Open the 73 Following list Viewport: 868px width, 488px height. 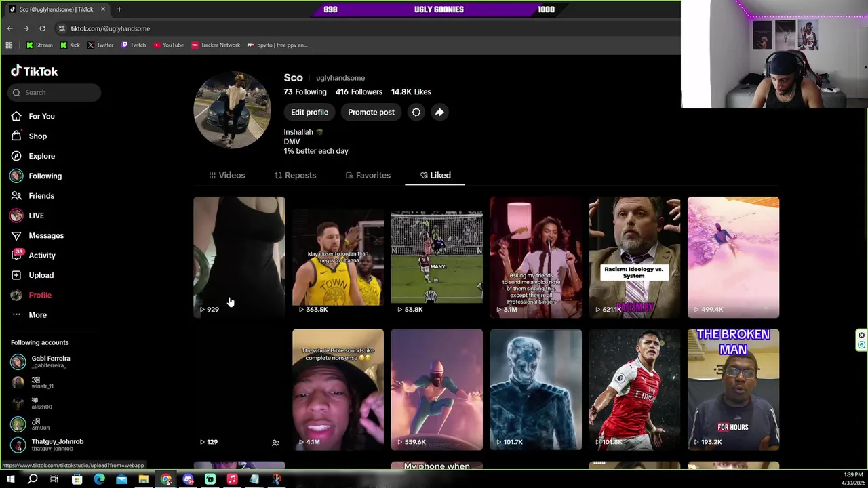305,91
